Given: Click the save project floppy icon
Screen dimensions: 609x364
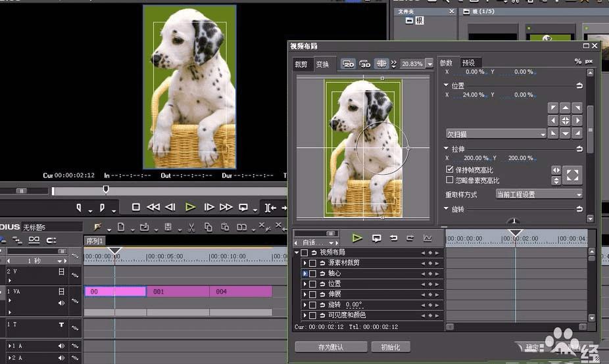Looking at the screenshot, I should point(168,227).
